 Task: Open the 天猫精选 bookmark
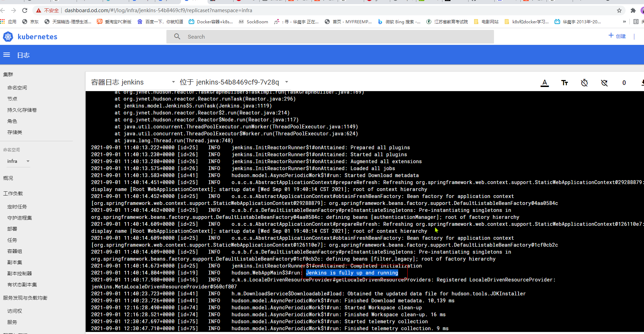click(68, 22)
